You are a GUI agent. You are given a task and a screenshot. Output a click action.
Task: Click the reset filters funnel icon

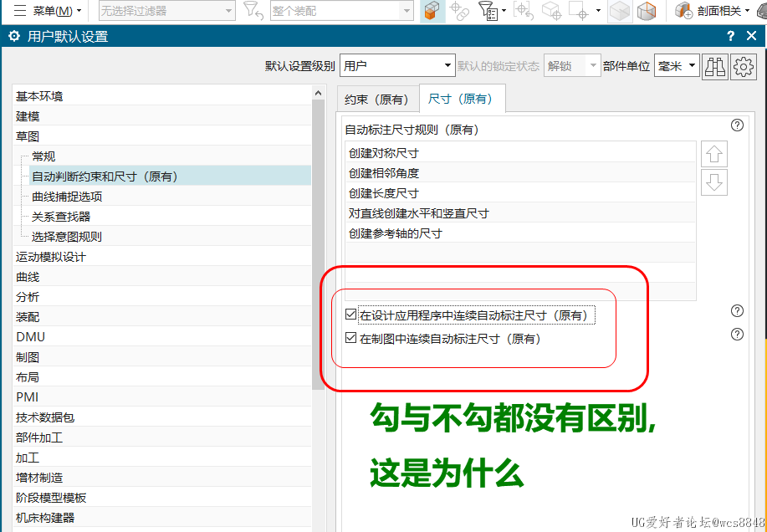click(253, 11)
